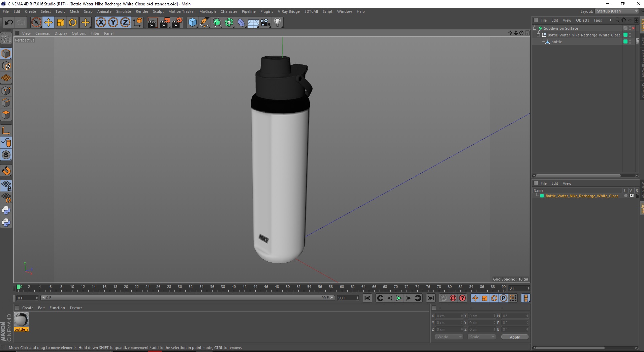Open viewport Cameras menu

tap(42, 33)
